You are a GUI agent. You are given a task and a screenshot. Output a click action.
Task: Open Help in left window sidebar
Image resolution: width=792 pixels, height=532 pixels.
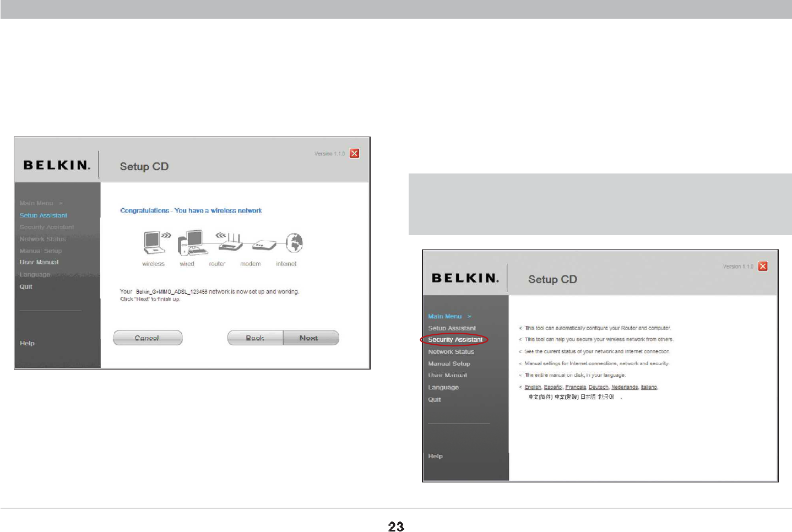[x=27, y=343]
